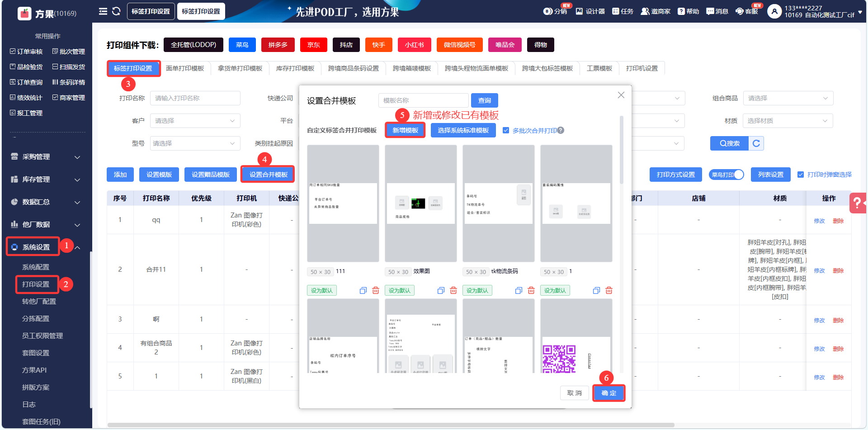Toggle the 打印时弹窗选择 checkbox
Screen dimensions: 868x430
point(801,175)
